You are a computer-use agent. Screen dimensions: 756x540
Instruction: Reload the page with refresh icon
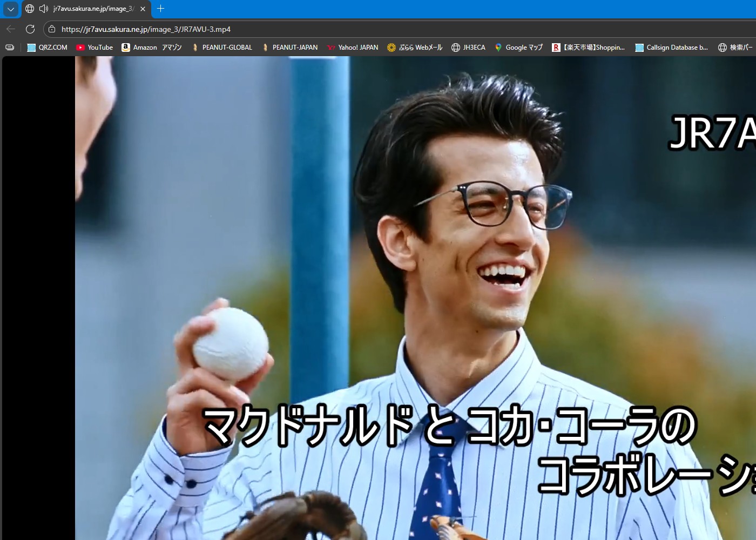tap(30, 29)
